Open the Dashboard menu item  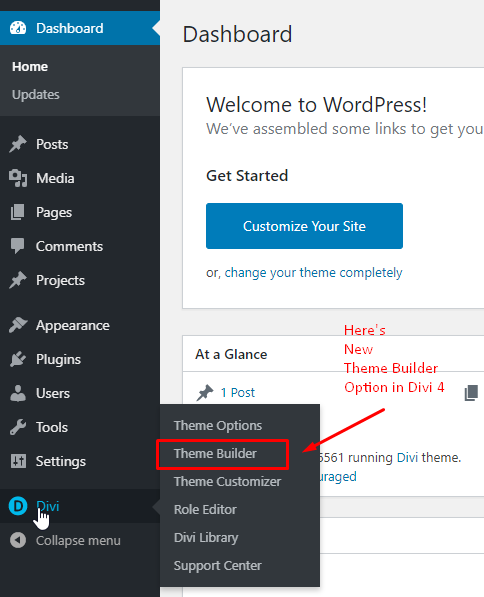pos(80,28)
